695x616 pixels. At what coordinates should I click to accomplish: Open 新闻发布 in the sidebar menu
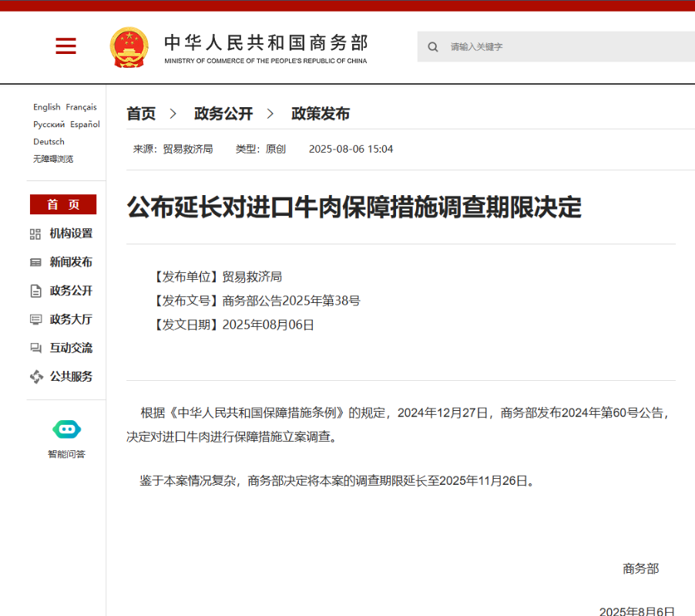pyautogui.click(x=71, y=262)
